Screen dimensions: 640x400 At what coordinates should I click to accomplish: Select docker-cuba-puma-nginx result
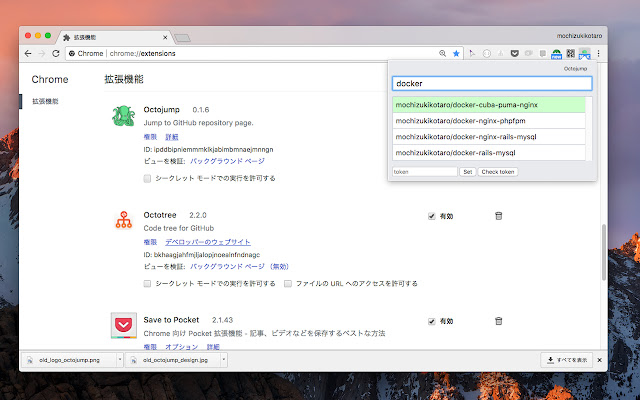click(489, 105)
